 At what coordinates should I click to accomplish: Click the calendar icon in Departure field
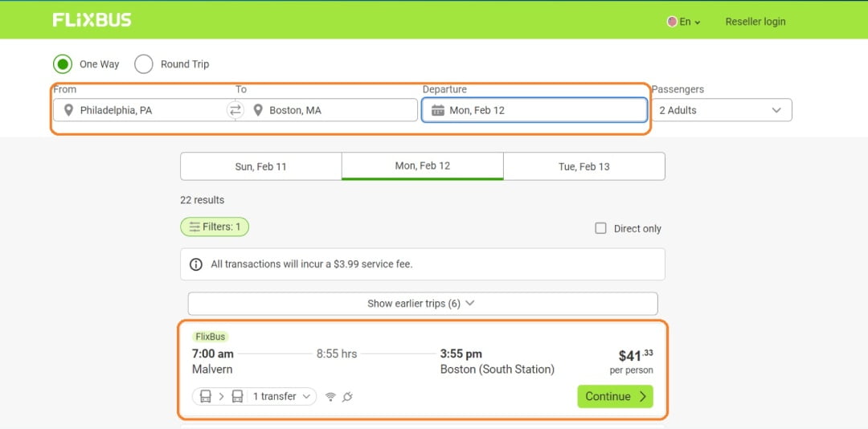pyautogui.click(x=438, y=110)
